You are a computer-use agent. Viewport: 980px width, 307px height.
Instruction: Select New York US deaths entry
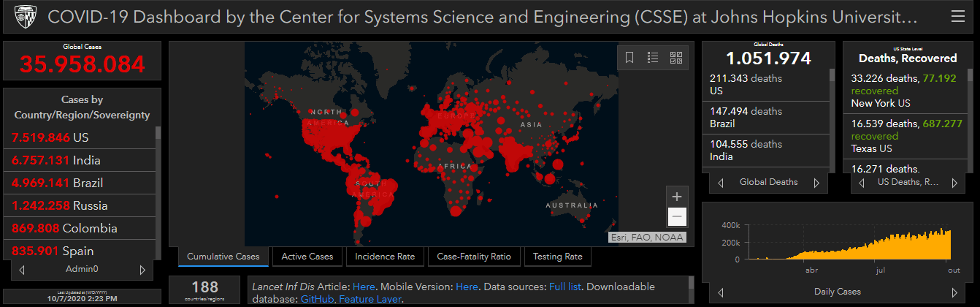click(904, 91)
